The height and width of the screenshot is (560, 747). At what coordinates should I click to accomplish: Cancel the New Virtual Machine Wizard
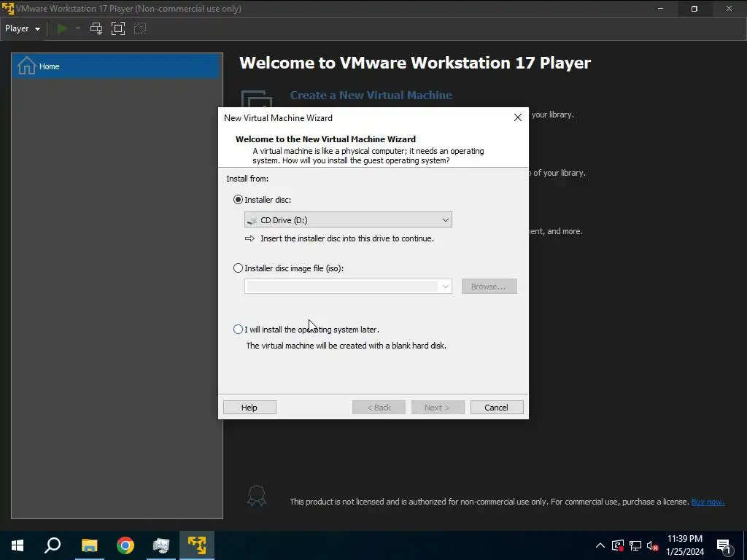[x=496, y=408]
